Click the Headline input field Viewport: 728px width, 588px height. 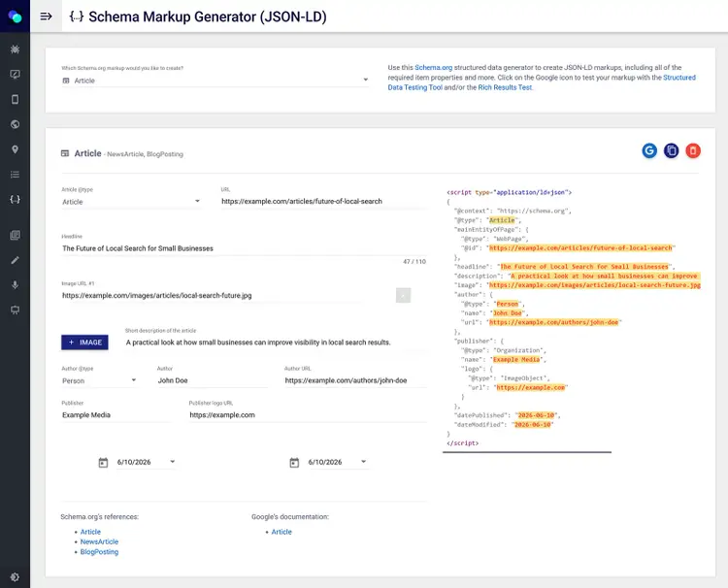(x=244, y=248)
